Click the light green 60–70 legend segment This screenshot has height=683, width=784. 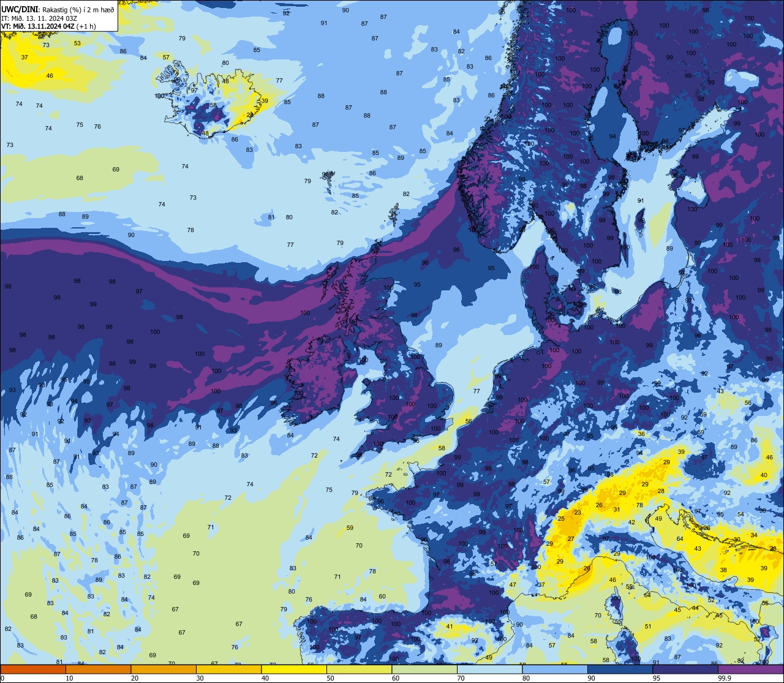click(424, 669)
